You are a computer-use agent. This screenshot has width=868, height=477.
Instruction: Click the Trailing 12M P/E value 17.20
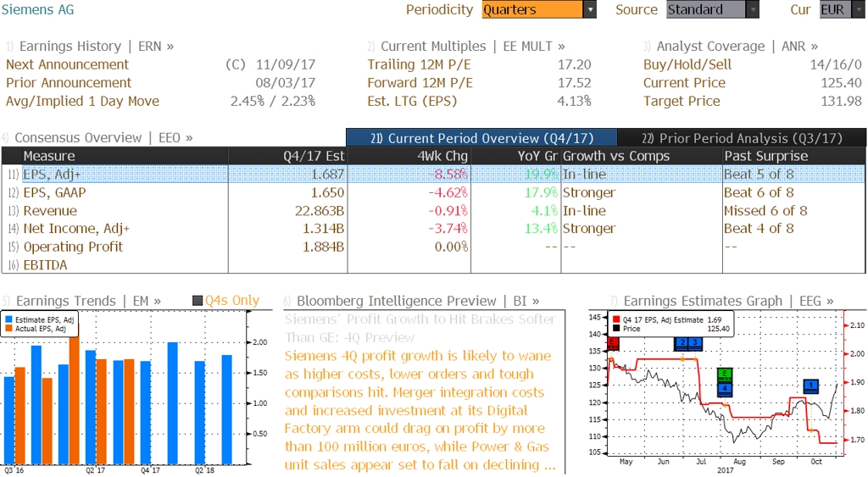click(574, 64)
